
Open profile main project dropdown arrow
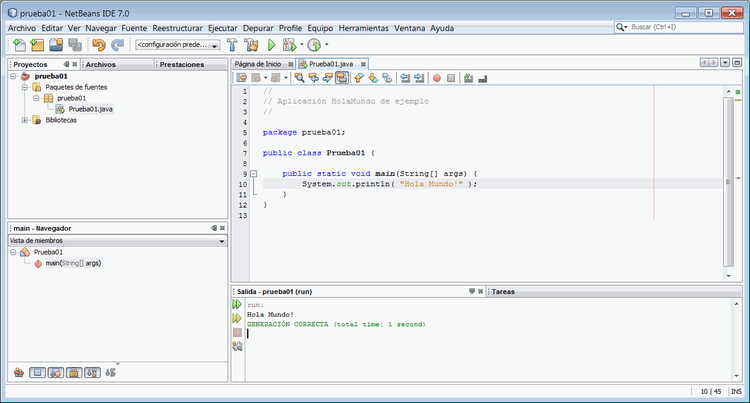click(x=327, y=45)
